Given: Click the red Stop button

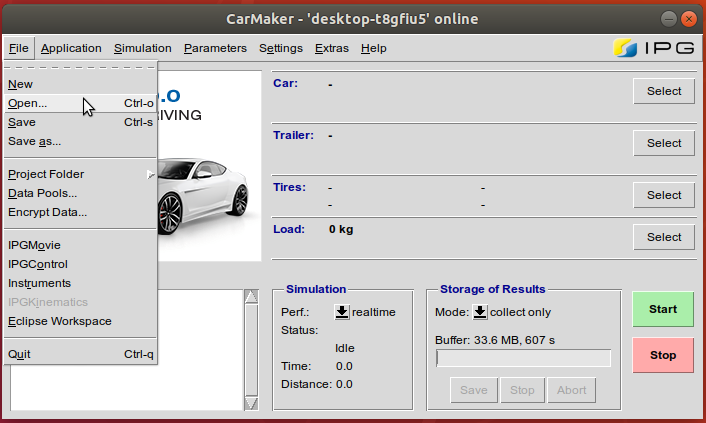Looking at the screenshot, I should tap(663, 355).
